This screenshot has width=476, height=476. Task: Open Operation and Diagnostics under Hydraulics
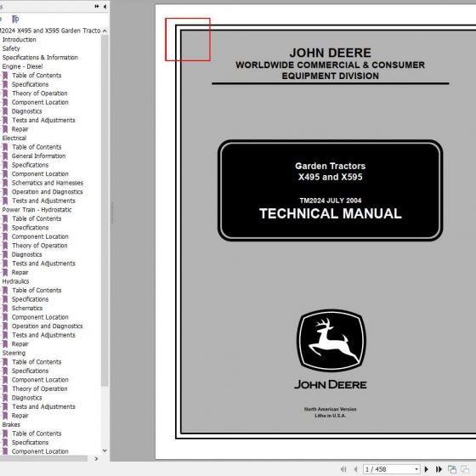coord(47,326)
